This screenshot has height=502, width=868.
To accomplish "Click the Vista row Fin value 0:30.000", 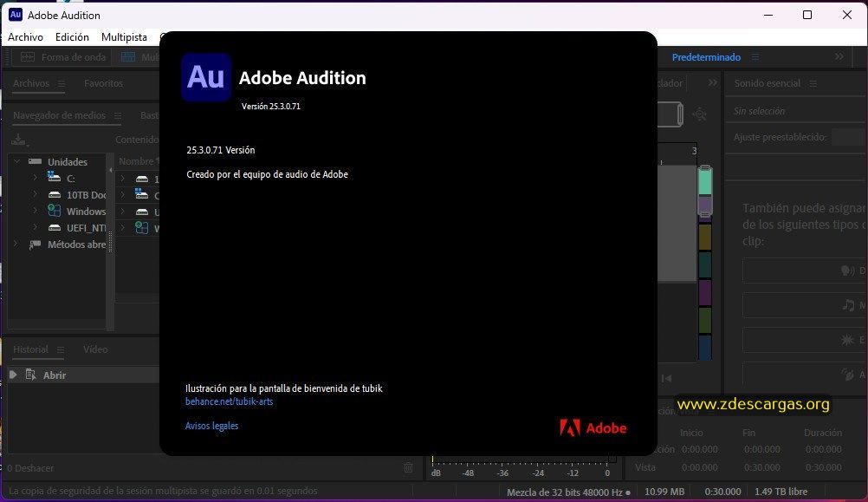I will [x=761, y=467].
